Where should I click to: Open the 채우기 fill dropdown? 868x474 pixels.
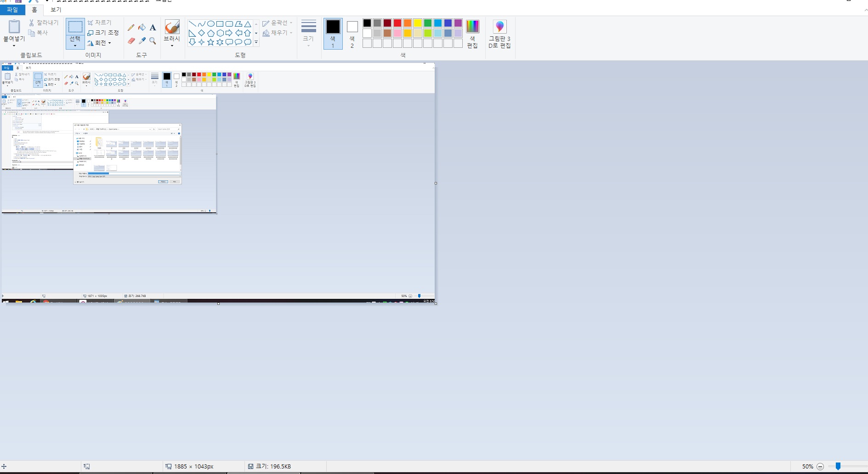point(277,33)
